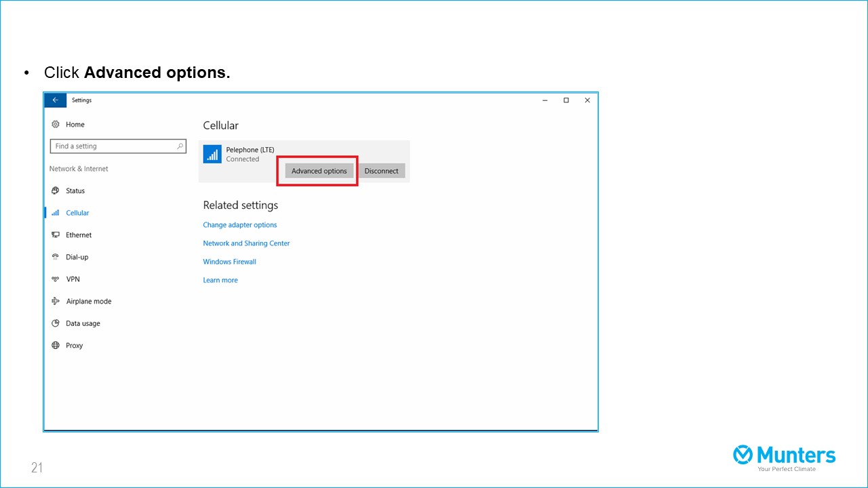The width and height of the screenshot is (868, 488).
Task: Click the Pelephone LTE signal tile icon
Action: (x=212, y=155)
